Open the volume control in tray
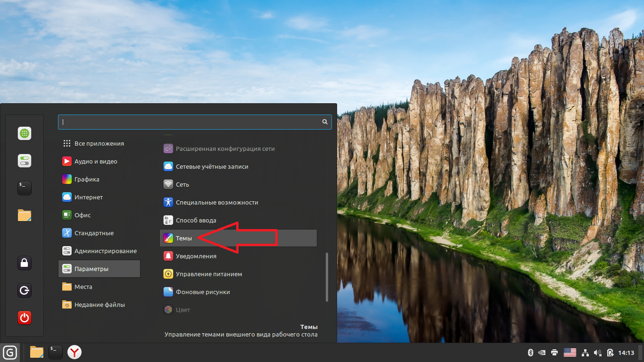This screenshot has width=644, height=362. [x=598, y=352]
